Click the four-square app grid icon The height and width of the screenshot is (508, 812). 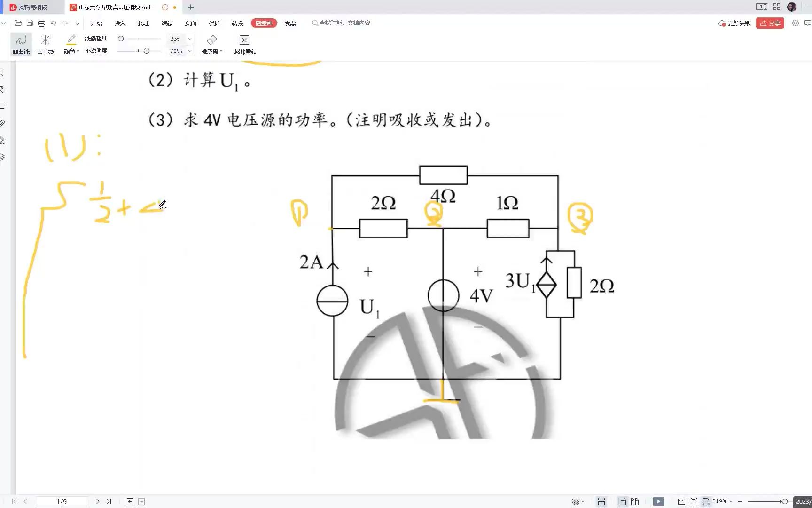coord(777,7)
